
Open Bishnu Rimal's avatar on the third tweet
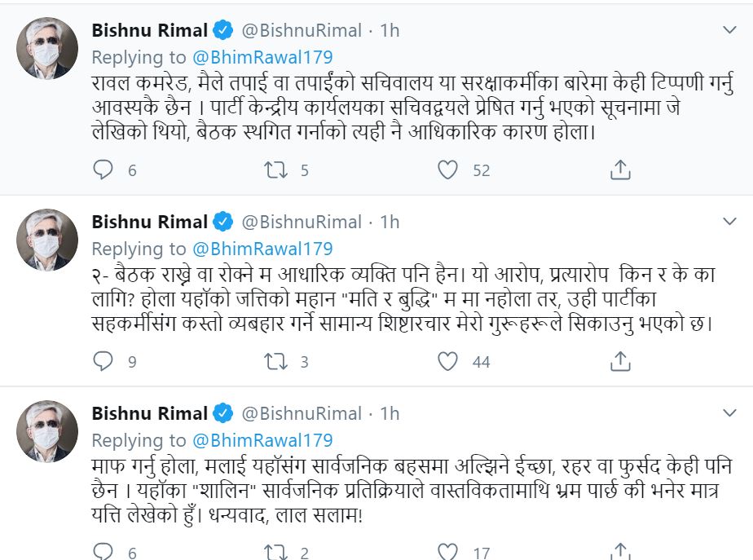tap(48, 431)
